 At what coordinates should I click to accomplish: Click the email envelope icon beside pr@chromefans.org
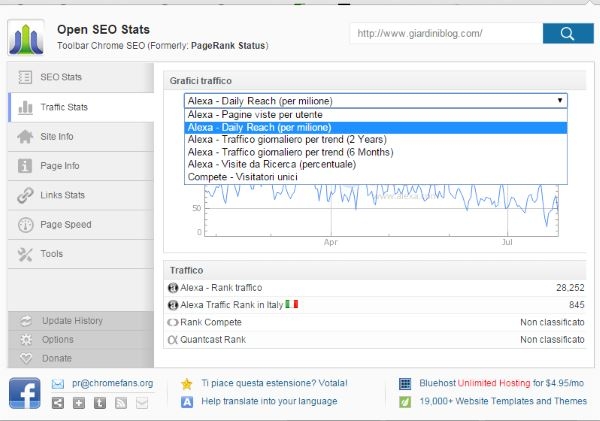click(x=57, y=383)
